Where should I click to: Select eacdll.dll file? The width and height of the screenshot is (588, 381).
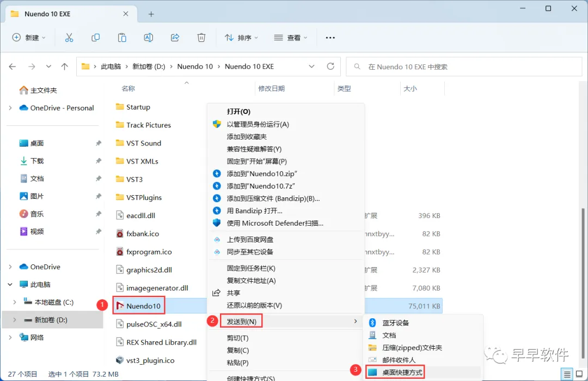pos(136,215)
